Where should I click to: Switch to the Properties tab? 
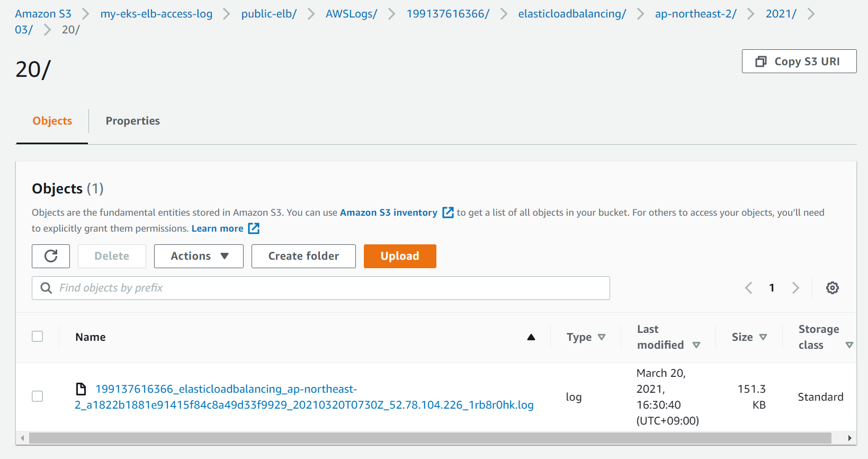132,121
